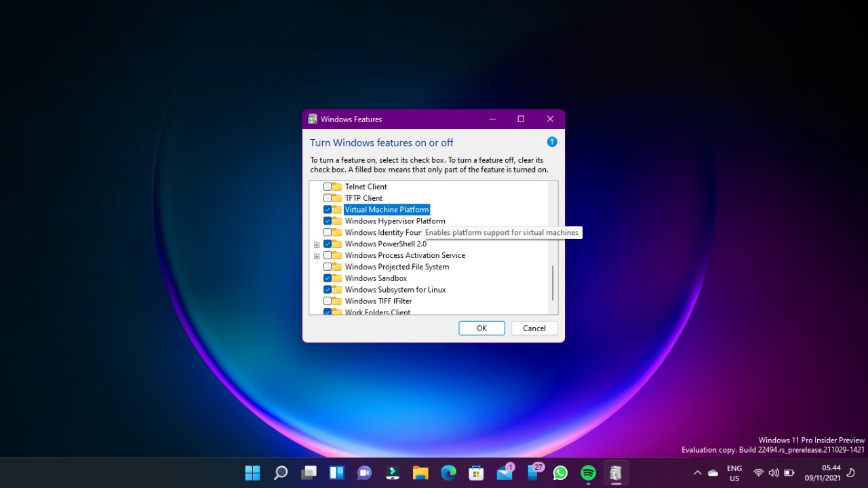Open taskbar app showing 27 badge
This screenshot has height=488, width=868.
(x=534, y=472)
